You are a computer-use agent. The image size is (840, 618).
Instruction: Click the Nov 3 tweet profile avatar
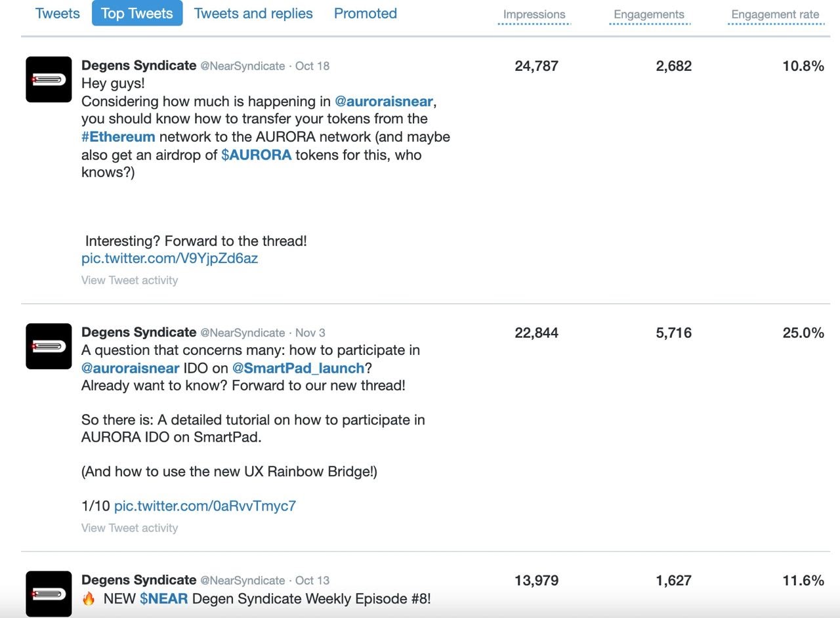point(49,346)
